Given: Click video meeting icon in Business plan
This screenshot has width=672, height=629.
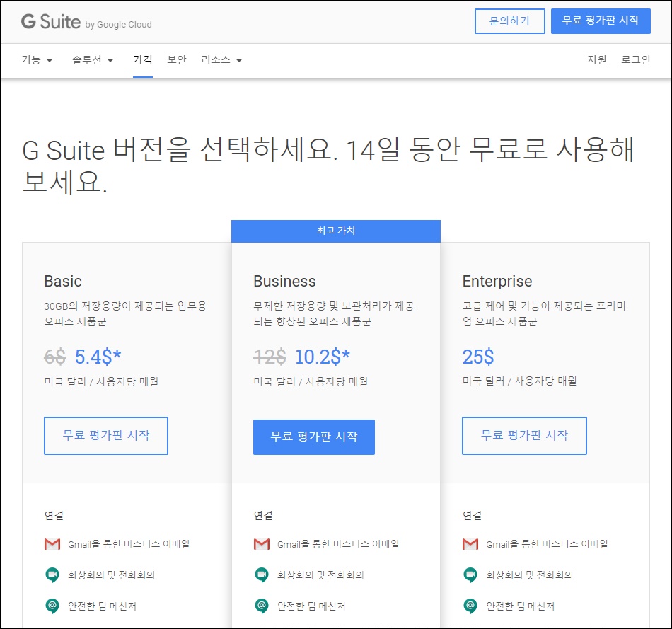Looking at the screenshot, I should click(262, 575).
